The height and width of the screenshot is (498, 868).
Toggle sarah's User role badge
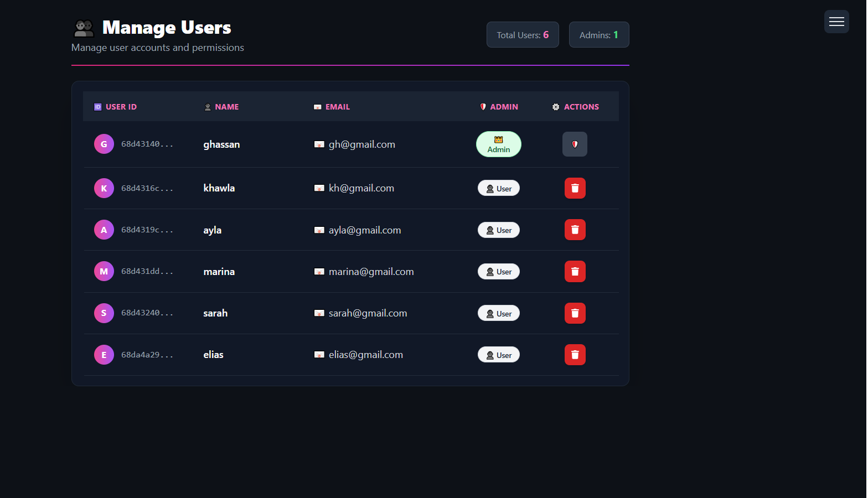click(x=499, y=314)
